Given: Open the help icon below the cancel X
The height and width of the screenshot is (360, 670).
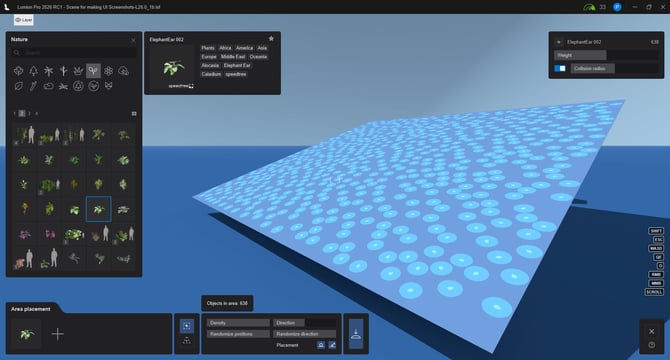Looking at the screenshot, I should pyautogui.click(x=652, y=345).
